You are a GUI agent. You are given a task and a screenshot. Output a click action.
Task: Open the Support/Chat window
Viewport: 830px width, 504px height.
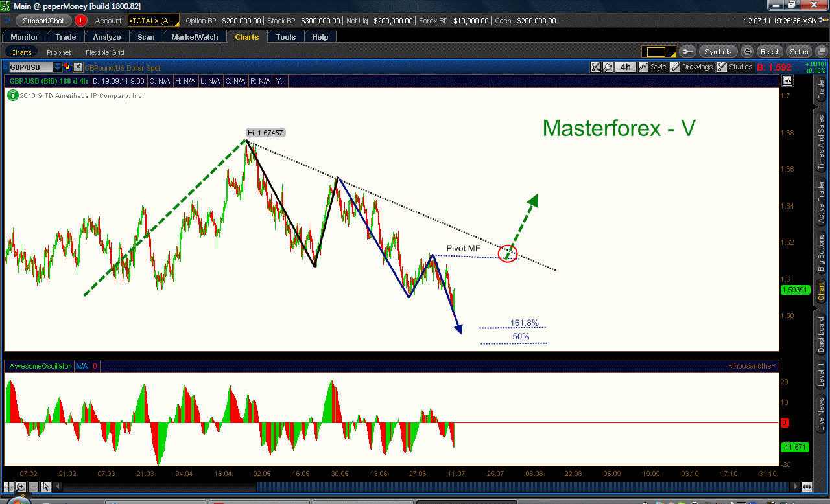45,21
